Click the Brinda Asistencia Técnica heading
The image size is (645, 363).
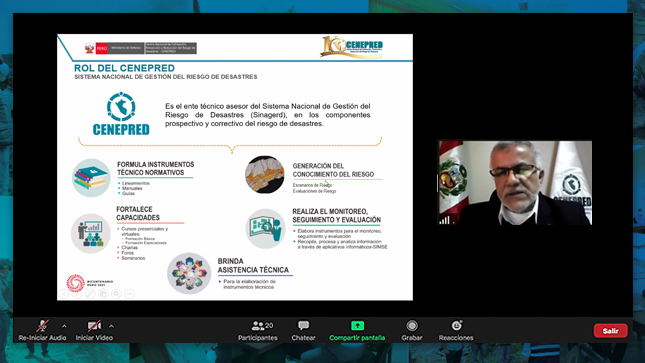coord(253,265)
